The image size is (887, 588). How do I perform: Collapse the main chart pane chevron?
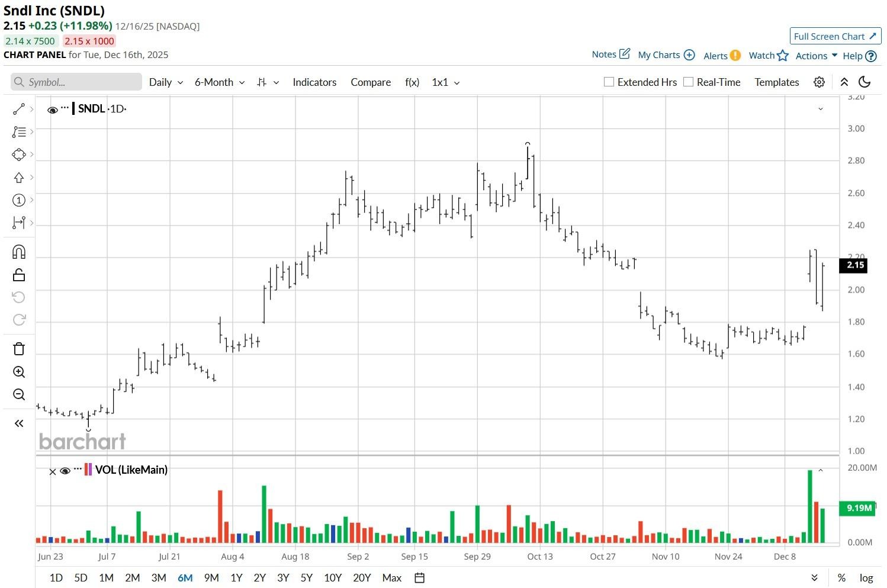coord(821,109)
